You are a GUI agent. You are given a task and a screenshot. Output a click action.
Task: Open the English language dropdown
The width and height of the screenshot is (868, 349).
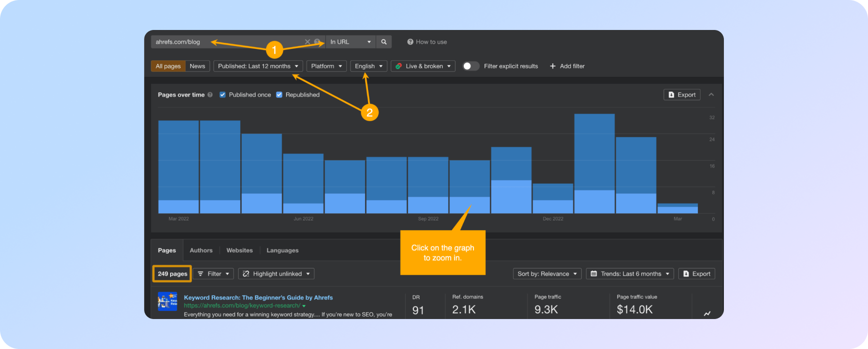[x=369, y=66]
